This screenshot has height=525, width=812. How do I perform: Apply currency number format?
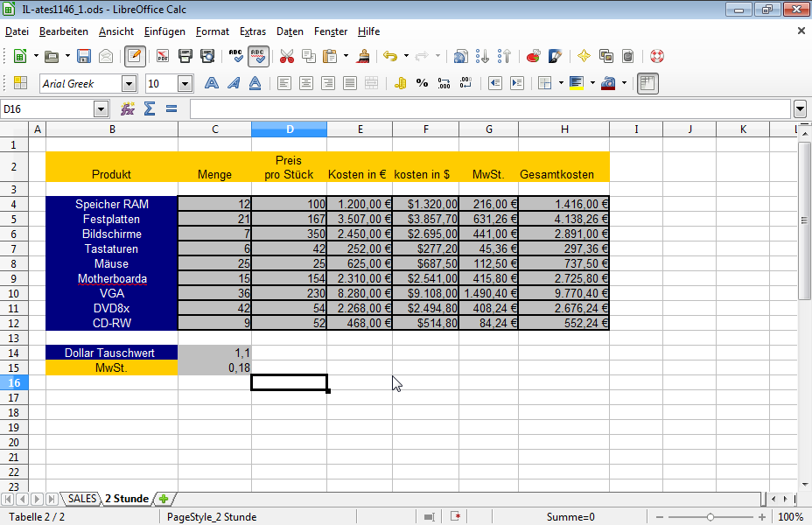click(400, 83)
